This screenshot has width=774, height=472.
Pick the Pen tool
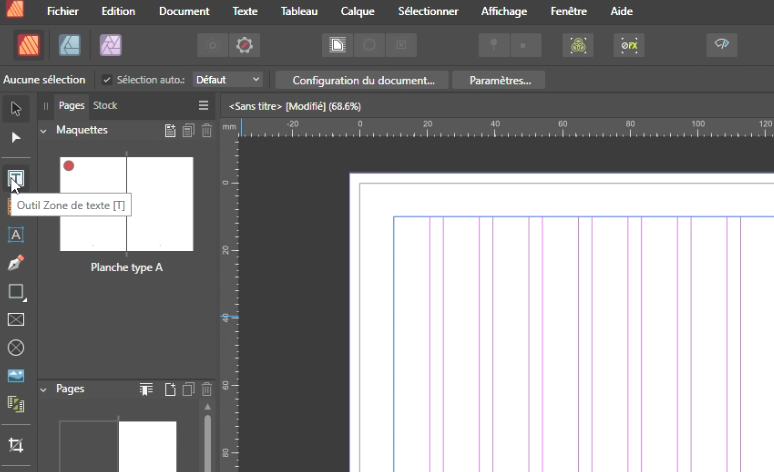pyautogui.click(x=15, y=263)
